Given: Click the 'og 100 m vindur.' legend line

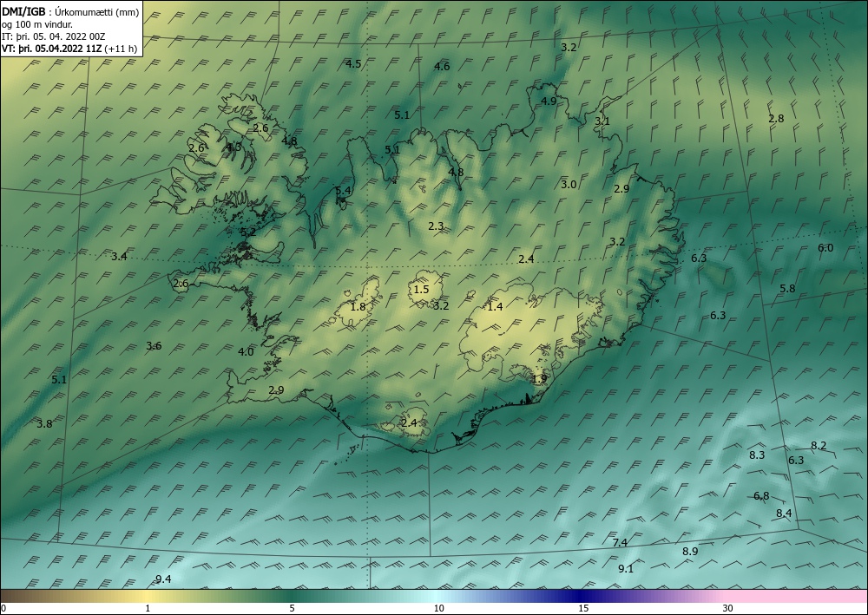Looking at the screenshot, I should [x=37, y=24].
